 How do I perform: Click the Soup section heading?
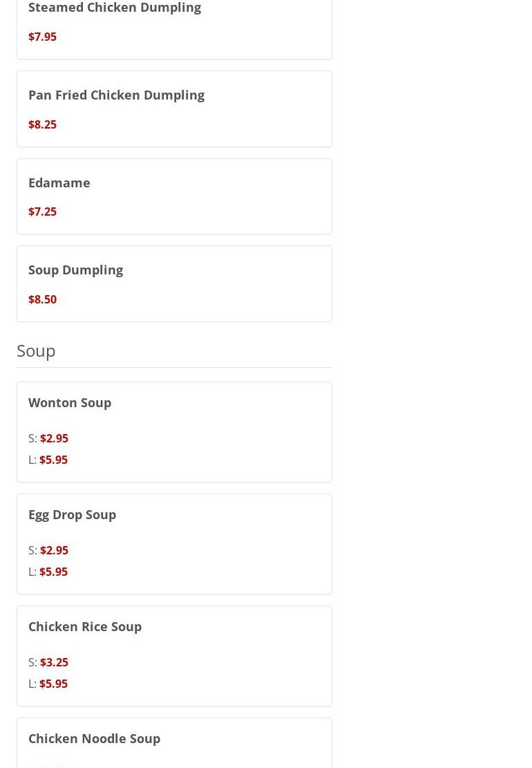pos(36,350)
